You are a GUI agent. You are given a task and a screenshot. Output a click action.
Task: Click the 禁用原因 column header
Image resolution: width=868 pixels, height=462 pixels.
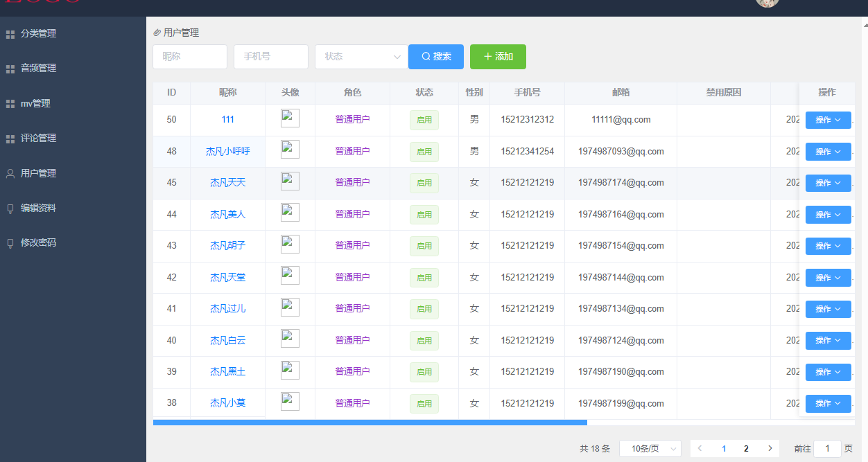pyautogui.click(x=724, y=92)
